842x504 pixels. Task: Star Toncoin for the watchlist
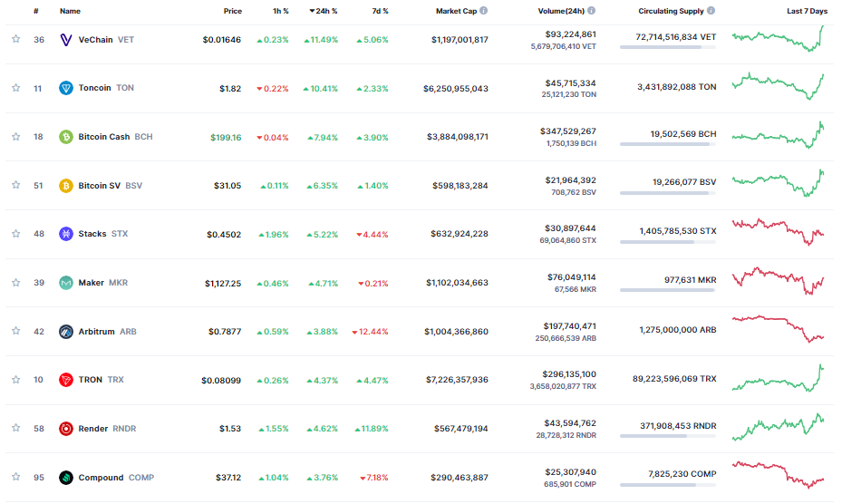click(x=16, y=88)
